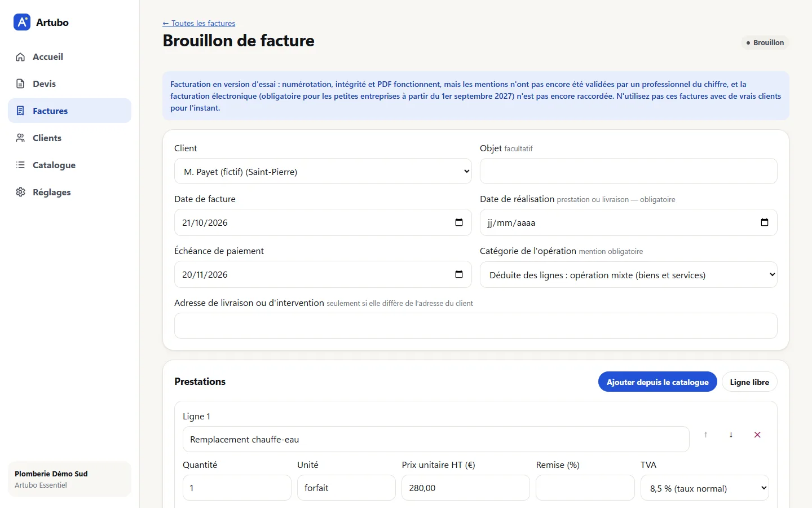
Task: Move Ligne 1 down with arrow
Action: [731, 435]
